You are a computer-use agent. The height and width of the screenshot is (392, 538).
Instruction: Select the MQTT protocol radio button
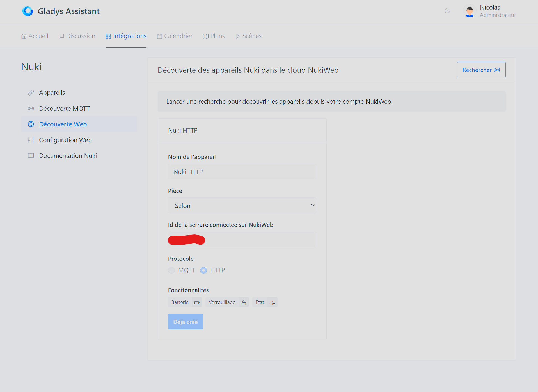coord(171,270)
